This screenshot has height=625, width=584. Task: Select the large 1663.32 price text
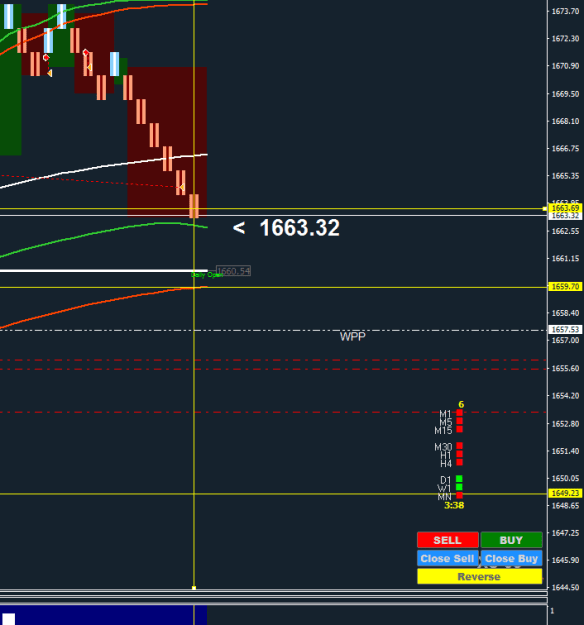[299, 228]
